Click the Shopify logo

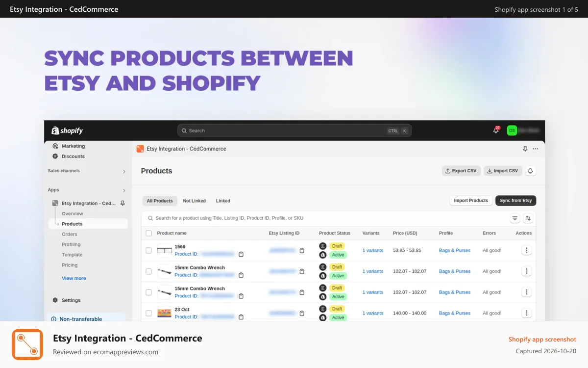(x=67, y=131)
